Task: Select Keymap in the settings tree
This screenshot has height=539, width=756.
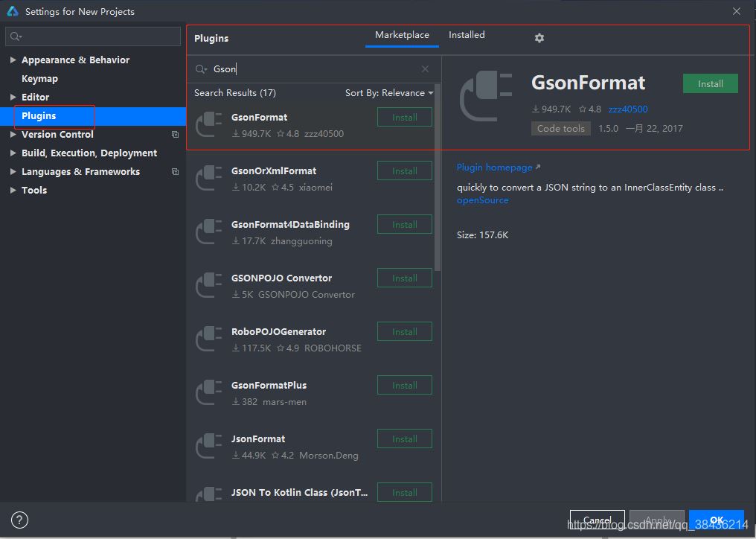Action: [x=39, y=78]
